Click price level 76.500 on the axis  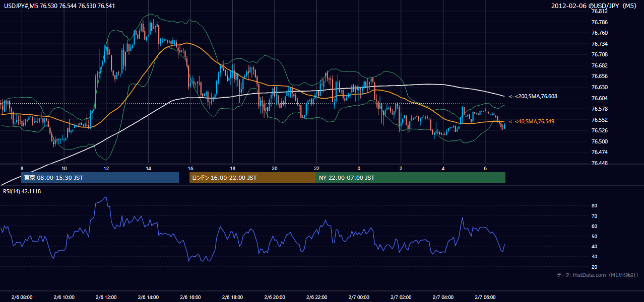(599, 141)
